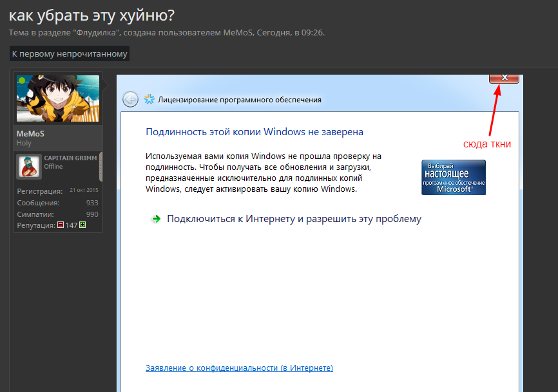Click the Симпатии count 990

click(91, 214)
